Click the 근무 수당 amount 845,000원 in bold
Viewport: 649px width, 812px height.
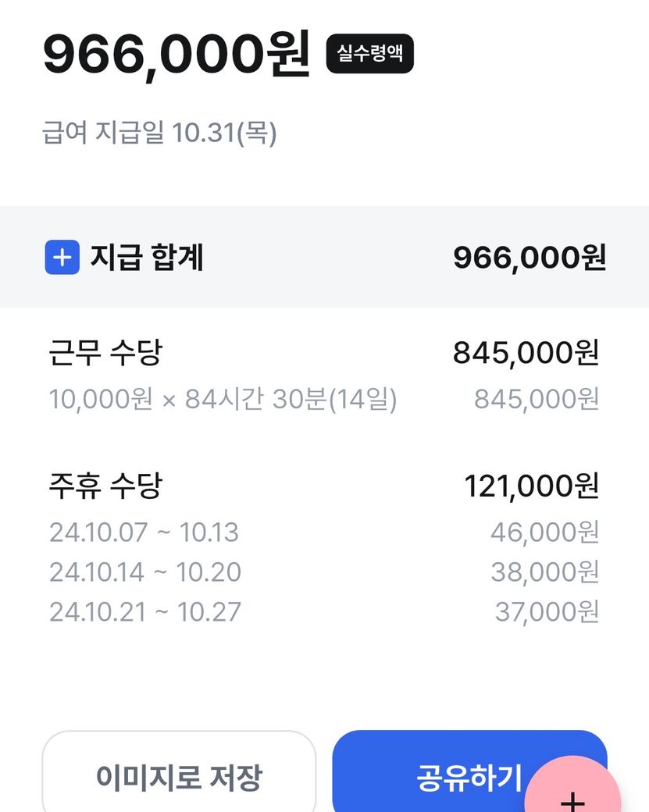point(526,354)
